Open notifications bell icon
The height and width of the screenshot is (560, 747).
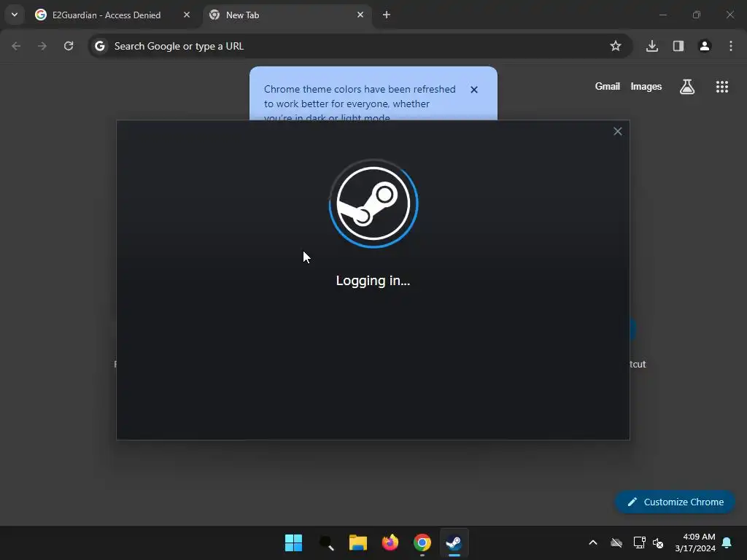click(727, 542)
